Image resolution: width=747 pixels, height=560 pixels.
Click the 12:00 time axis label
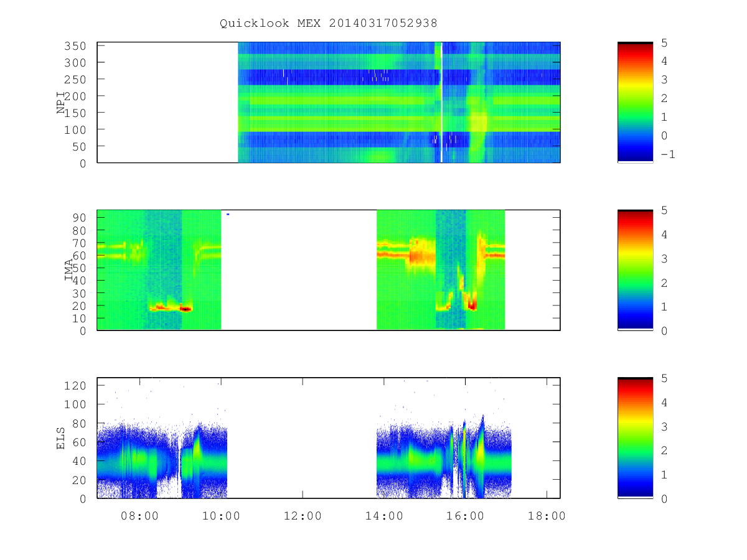[303, 516]
